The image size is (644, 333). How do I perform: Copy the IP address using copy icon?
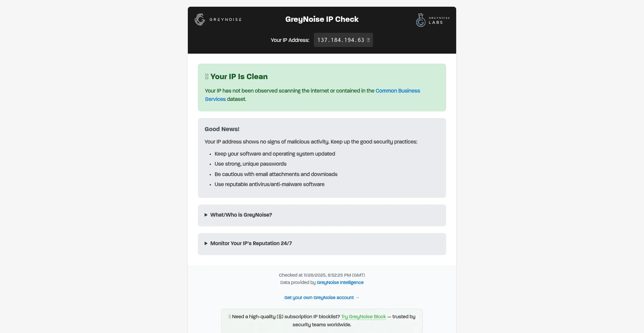coord(368,40)
